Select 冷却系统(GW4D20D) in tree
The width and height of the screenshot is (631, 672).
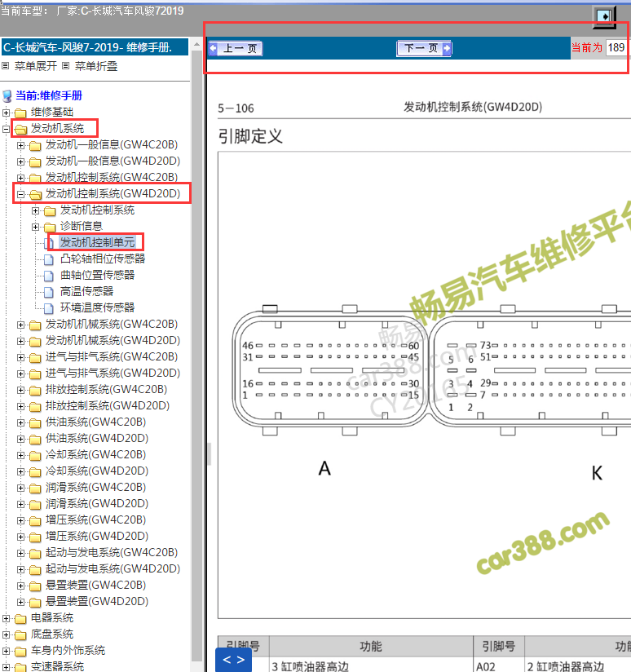point(97,471)
